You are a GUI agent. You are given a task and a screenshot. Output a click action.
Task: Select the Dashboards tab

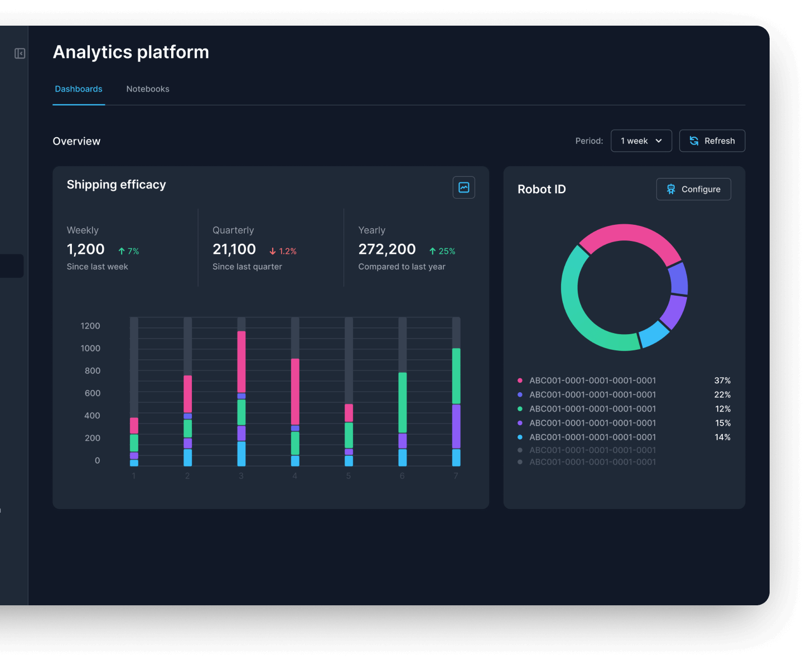click(x=78, y=89)
